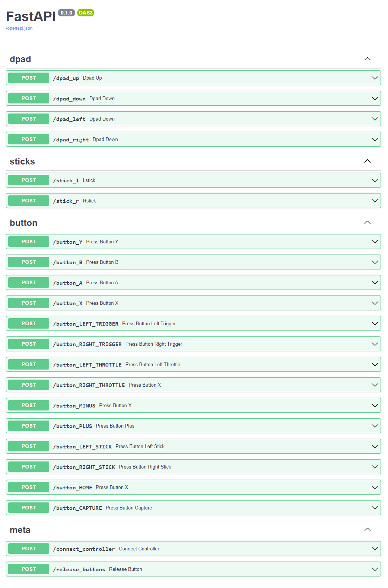
Task: Click POST badge for /dpad_down
Action: 29,98
